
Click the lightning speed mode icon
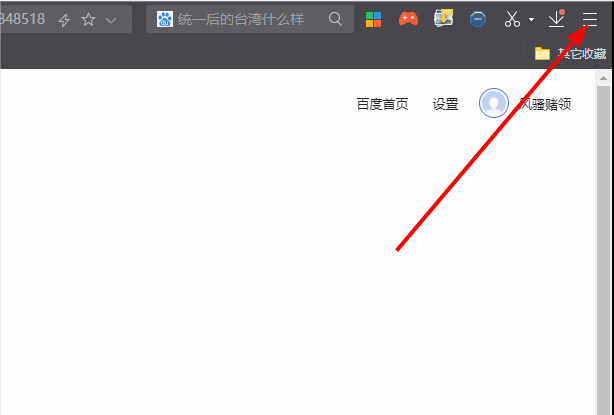pyautogui.click(x=65, y=20)
